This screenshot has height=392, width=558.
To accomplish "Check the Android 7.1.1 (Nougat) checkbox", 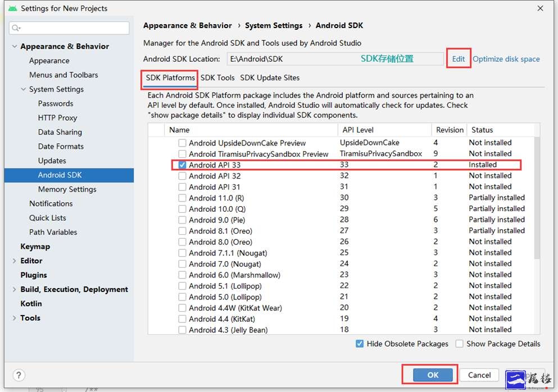I will pos(182,253).
